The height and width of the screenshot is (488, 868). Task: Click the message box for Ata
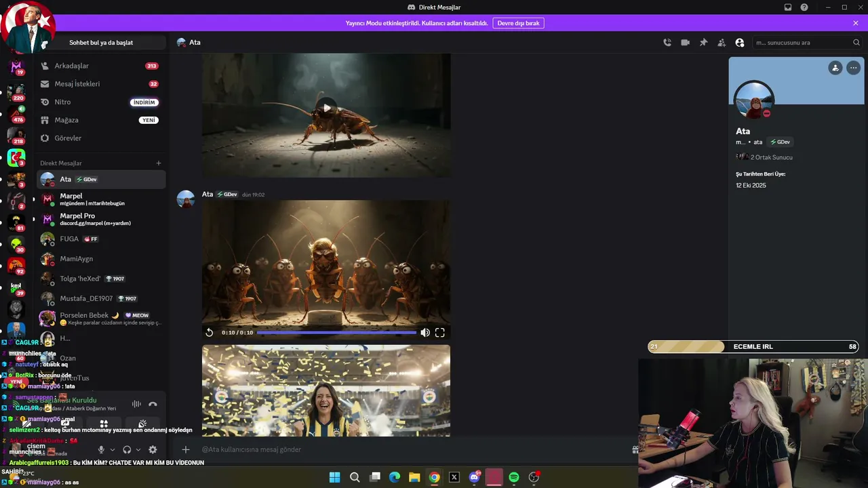[414, 449]
